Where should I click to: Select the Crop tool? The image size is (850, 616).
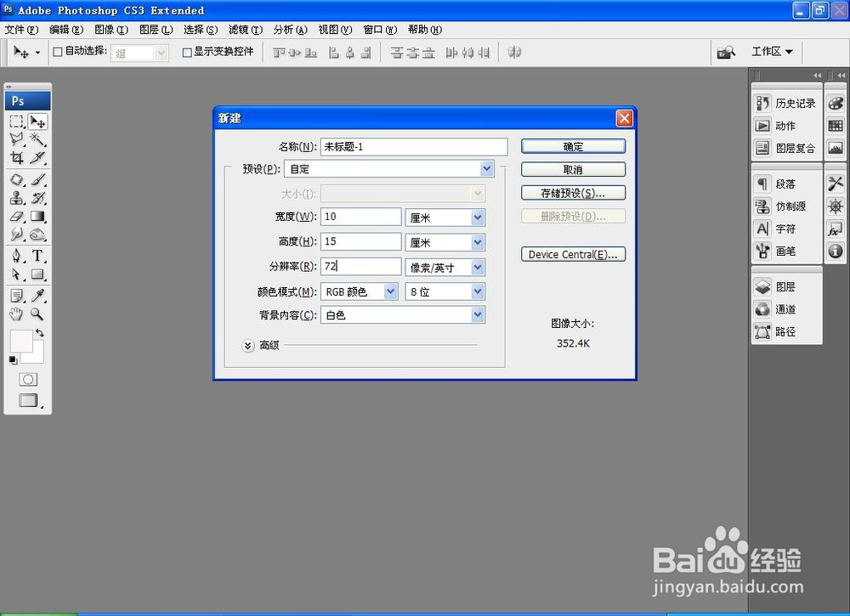pos(17,158)
